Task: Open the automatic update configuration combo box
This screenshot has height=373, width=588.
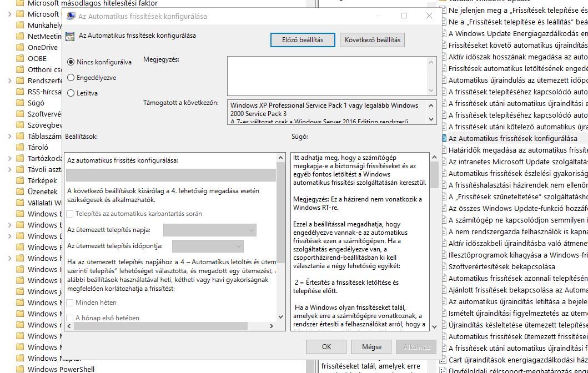Action: [171, 175]
